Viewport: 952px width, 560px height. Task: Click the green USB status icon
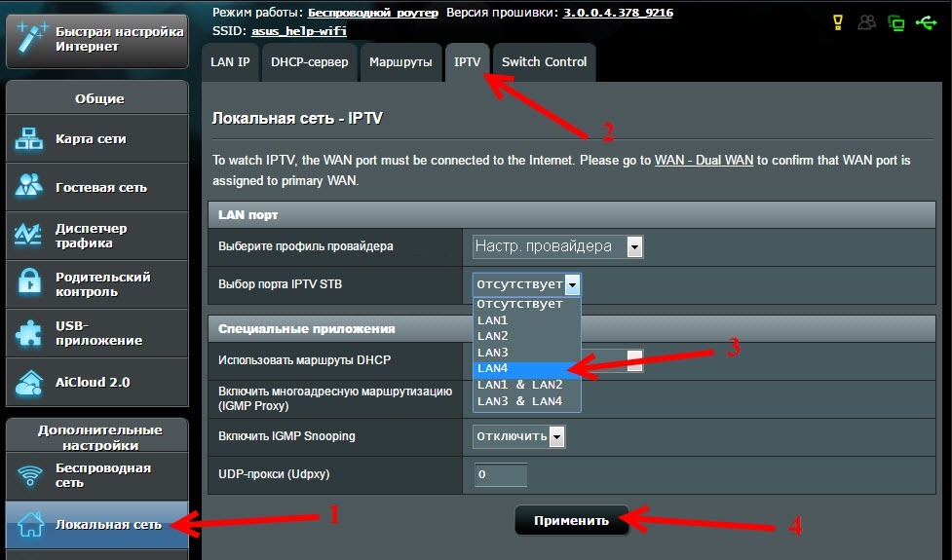(x=927, y=23)
